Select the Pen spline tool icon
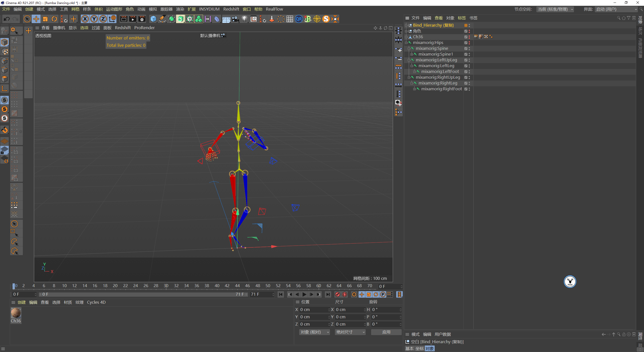 tap(162, 19)
